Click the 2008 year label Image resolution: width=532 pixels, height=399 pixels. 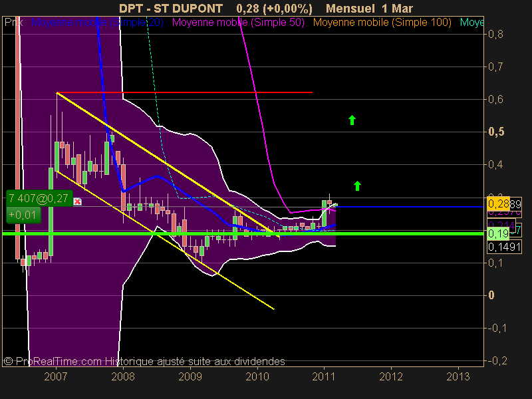click(x=123, y=376)
